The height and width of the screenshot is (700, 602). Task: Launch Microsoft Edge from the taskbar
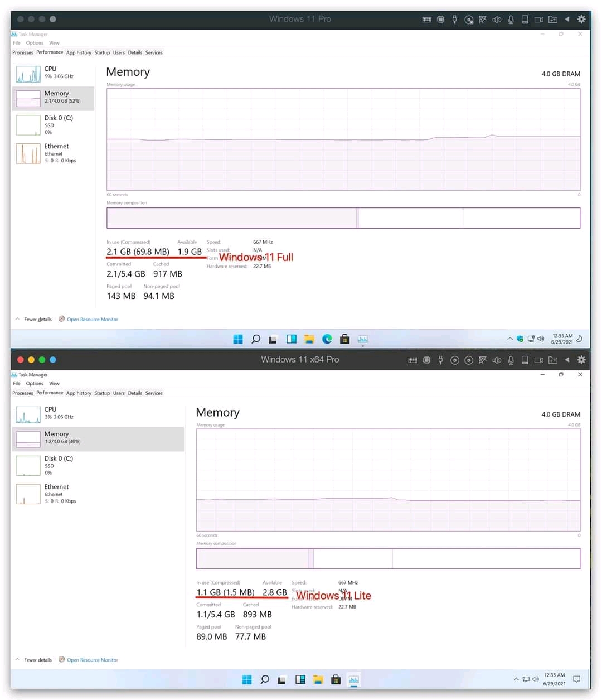tap(327, 339)
